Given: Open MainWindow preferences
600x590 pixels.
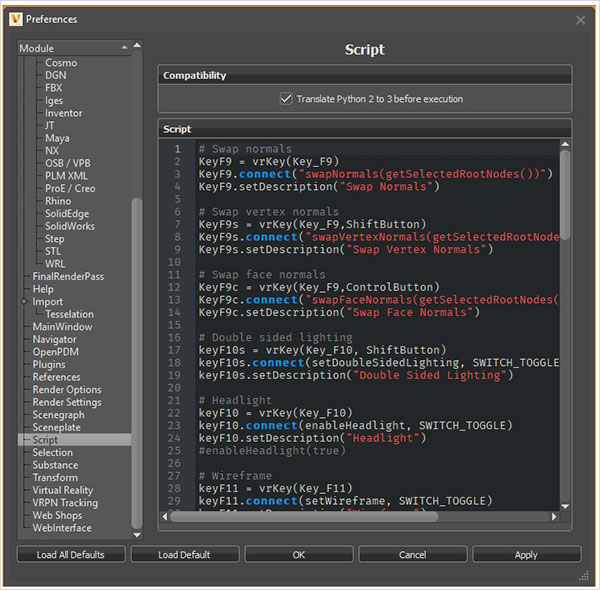Looking at the screenshot, I should 62,327.
